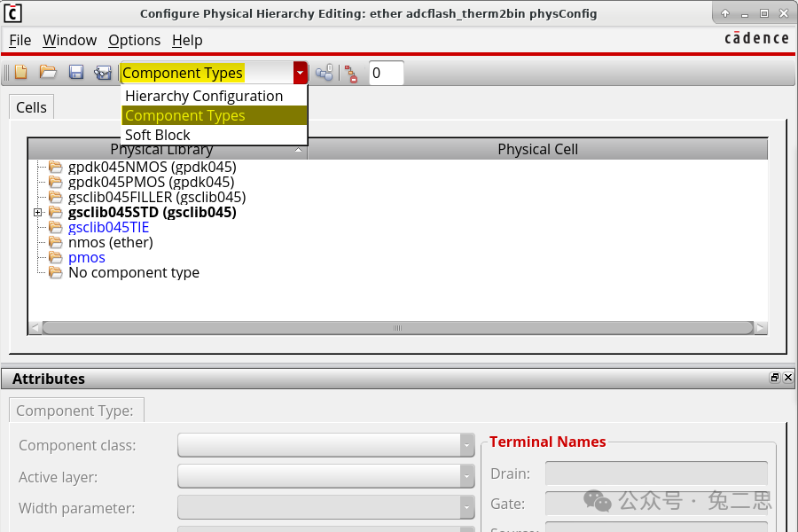This screenshot has width=798, height=532.
Task: Click the New configuration toolbar icon
Action: point(21,73)
